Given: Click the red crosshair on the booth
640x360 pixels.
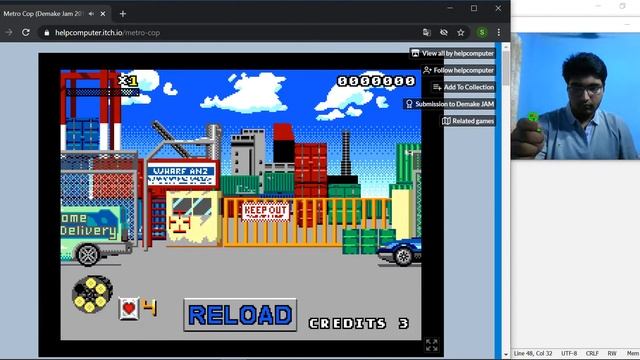Looking at the screenshot, I should [x=180, y=223].
